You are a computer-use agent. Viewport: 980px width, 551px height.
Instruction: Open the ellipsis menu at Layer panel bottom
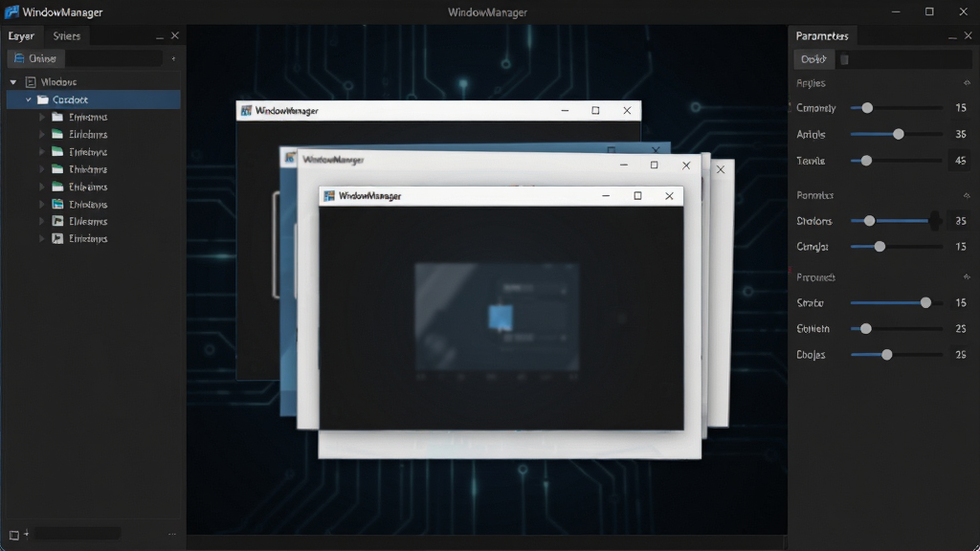coord(172,534)
